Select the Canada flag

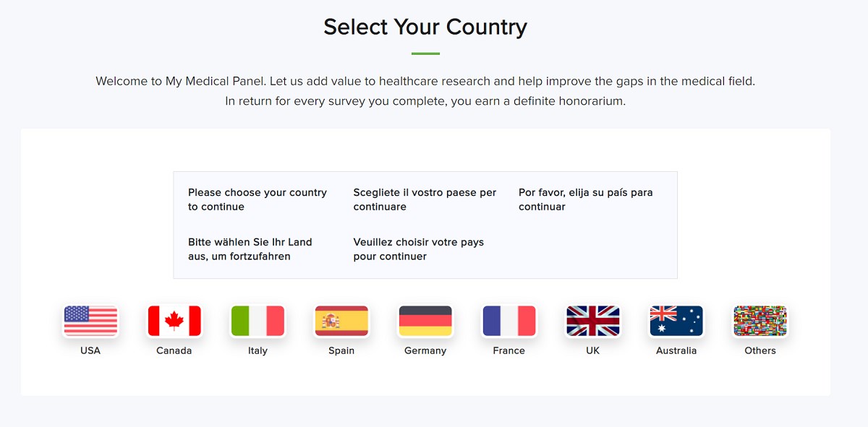(x=174, y=321)
